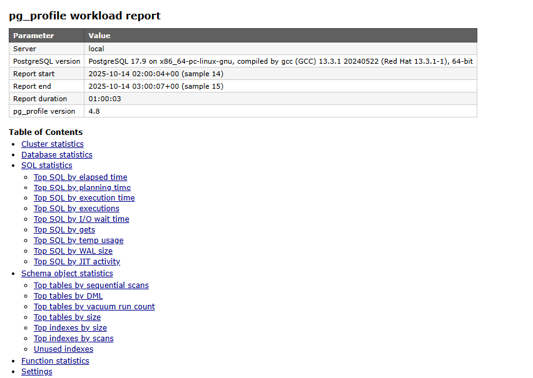
Task: Click the 'pg_profile workload report' heading
Action: tap(85, 16)
